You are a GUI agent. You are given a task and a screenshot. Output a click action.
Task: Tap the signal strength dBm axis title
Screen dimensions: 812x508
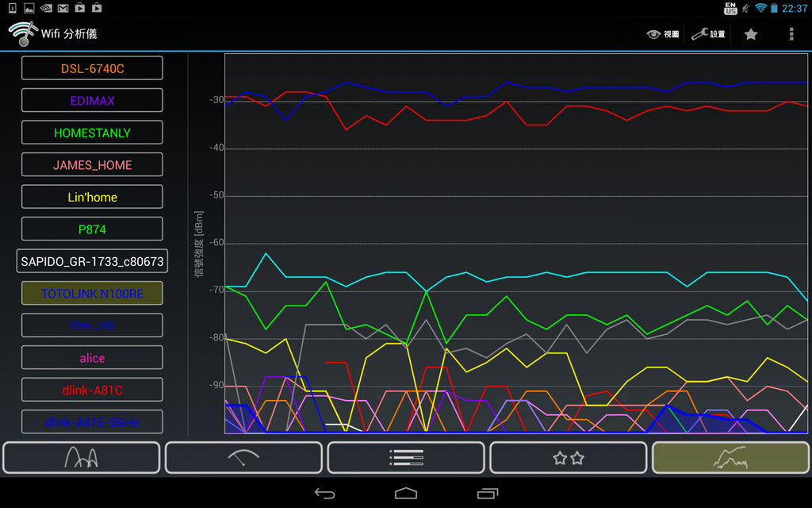click(199, 244)
